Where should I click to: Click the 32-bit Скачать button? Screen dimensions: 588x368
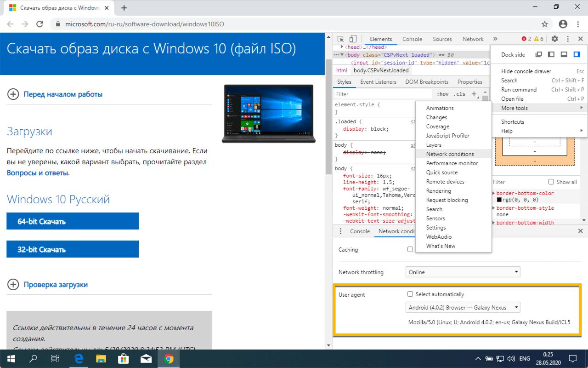73,249
